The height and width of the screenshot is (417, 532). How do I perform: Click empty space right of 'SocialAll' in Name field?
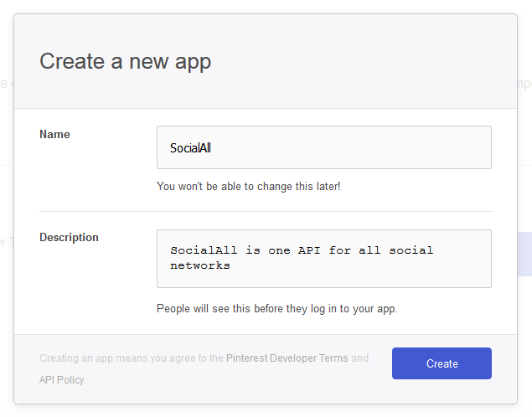pos(349,148)
